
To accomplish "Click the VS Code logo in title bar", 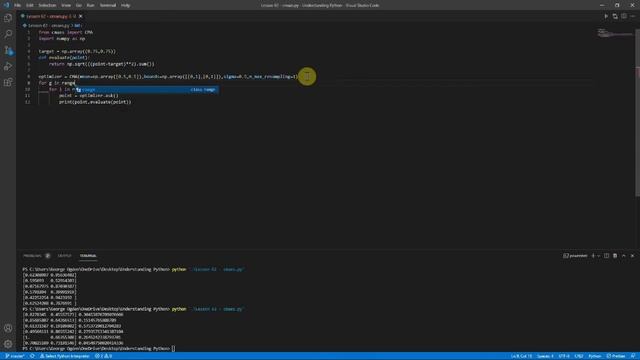I will 6,5.
